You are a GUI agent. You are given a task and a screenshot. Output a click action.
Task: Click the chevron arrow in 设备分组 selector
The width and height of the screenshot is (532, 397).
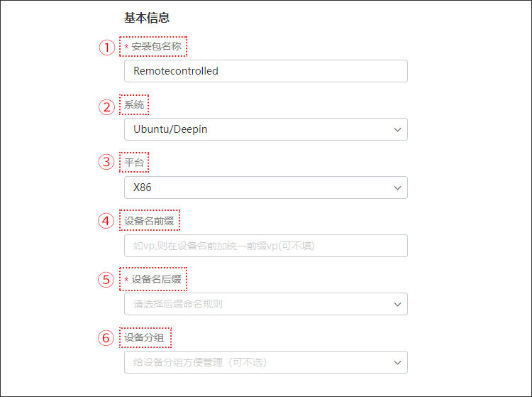click(x=396, y=362)
